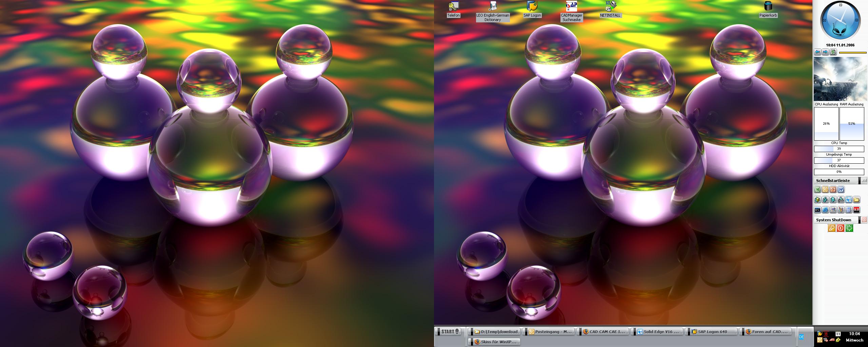Switch to Solid Edge V16 taskbar window
Screen dimensions: 868x347
coord(657,332)
